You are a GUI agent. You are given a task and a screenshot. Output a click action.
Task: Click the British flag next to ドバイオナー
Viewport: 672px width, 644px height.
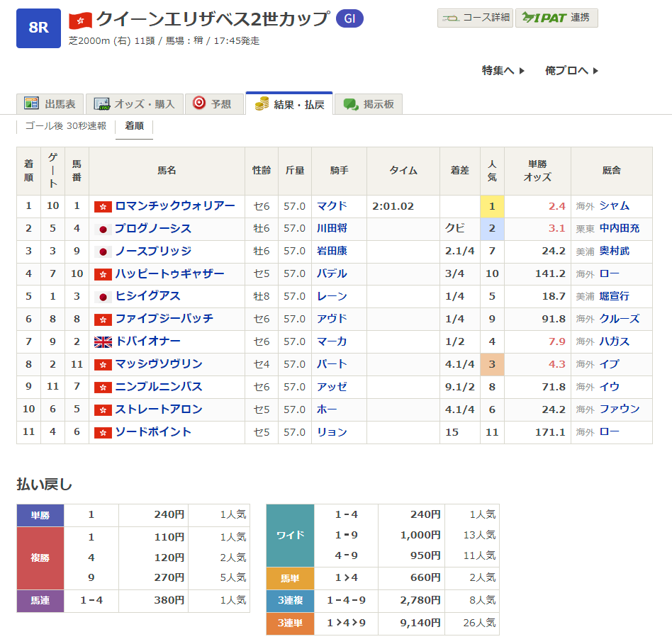(103, 342)
